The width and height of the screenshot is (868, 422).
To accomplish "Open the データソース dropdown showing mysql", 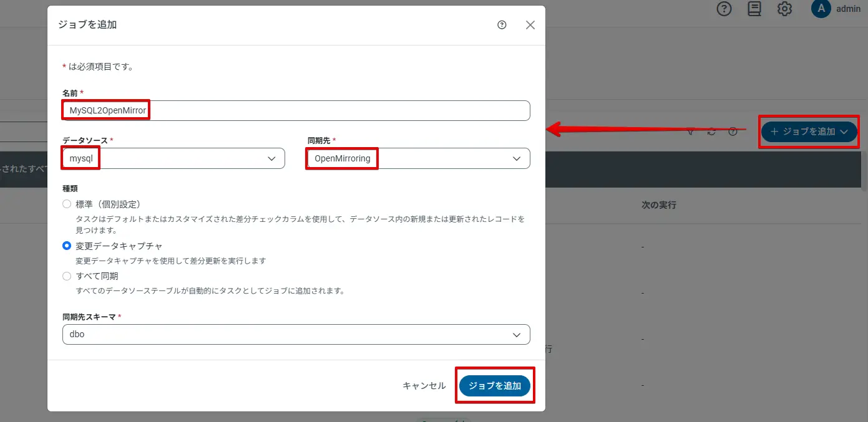I will [173, 158].
